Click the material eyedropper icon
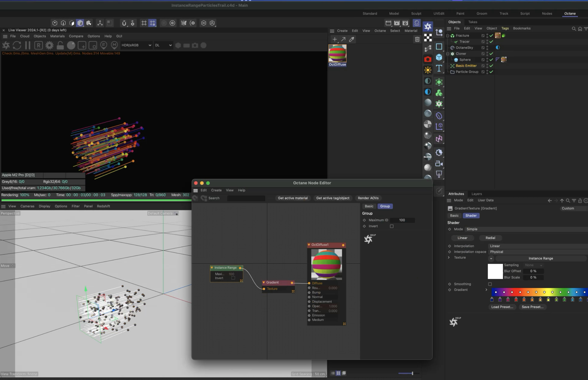Viewport: 588px width, 380px height. click(352, 39)
